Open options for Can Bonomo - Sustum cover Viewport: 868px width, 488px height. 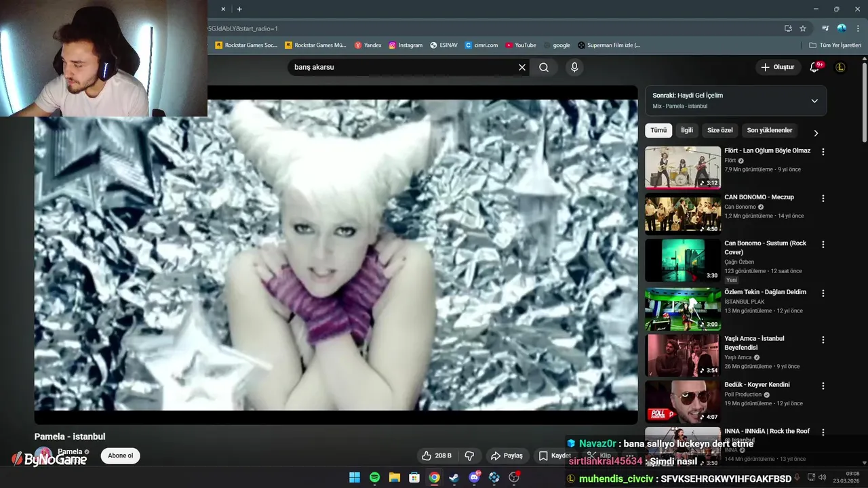823,245
